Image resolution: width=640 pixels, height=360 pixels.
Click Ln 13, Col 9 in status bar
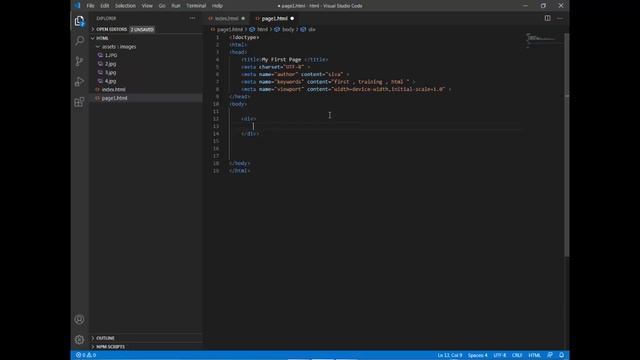(x=450, y=355)
